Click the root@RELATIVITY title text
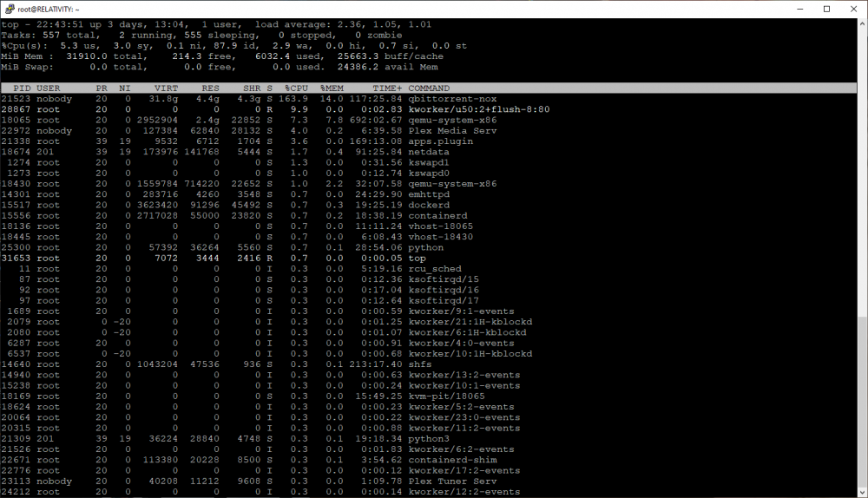This screenshot has height=498, width=868. 48,10
